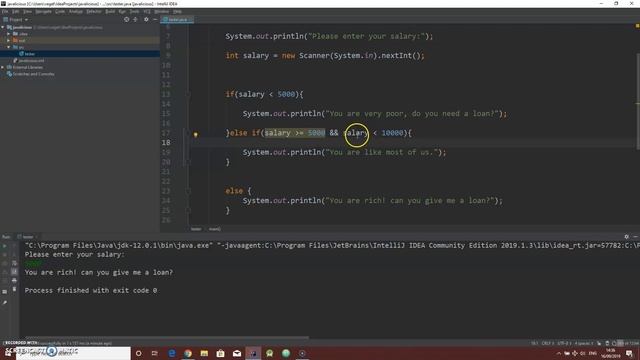Toggle soft-wrap icon in Run console

coord(14,263)
